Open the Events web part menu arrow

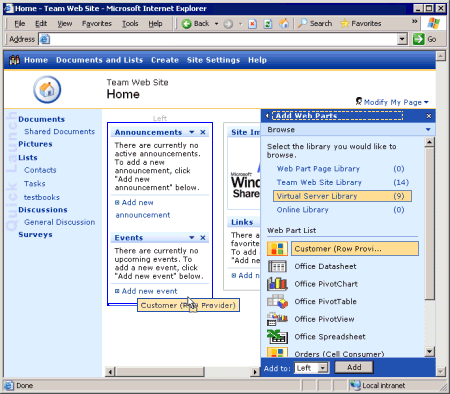coord(192,238)
